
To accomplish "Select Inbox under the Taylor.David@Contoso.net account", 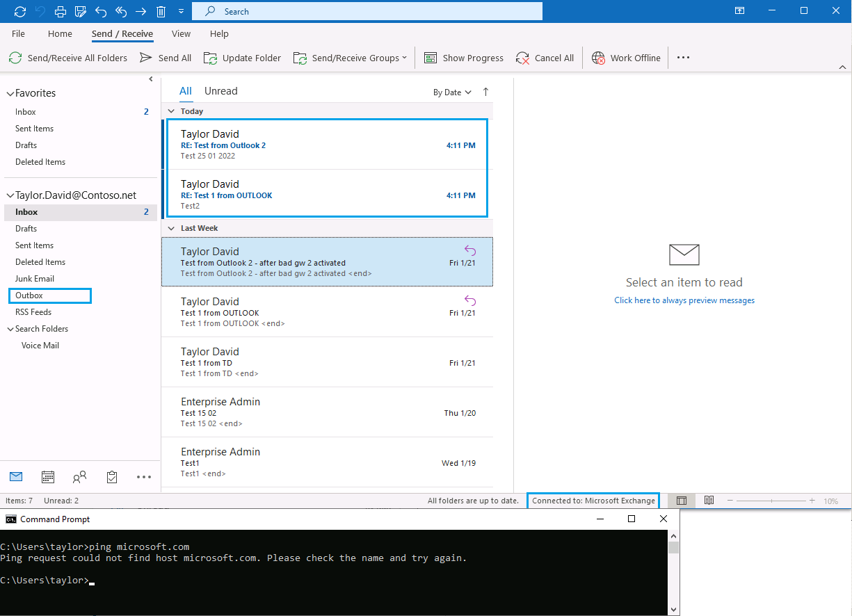I will [80, 212].
